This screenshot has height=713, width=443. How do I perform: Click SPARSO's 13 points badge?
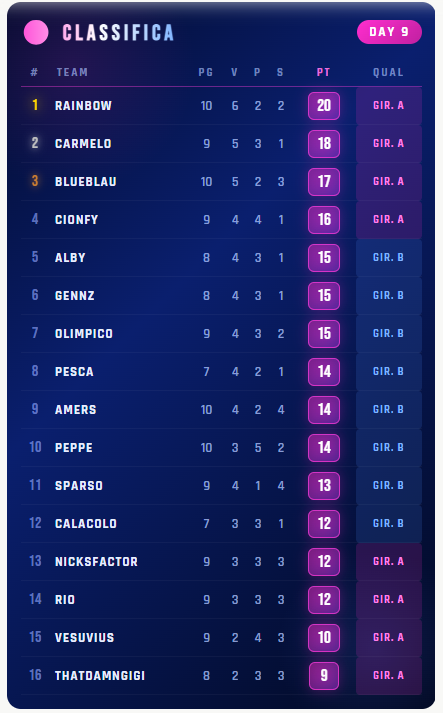pos(324,486)
